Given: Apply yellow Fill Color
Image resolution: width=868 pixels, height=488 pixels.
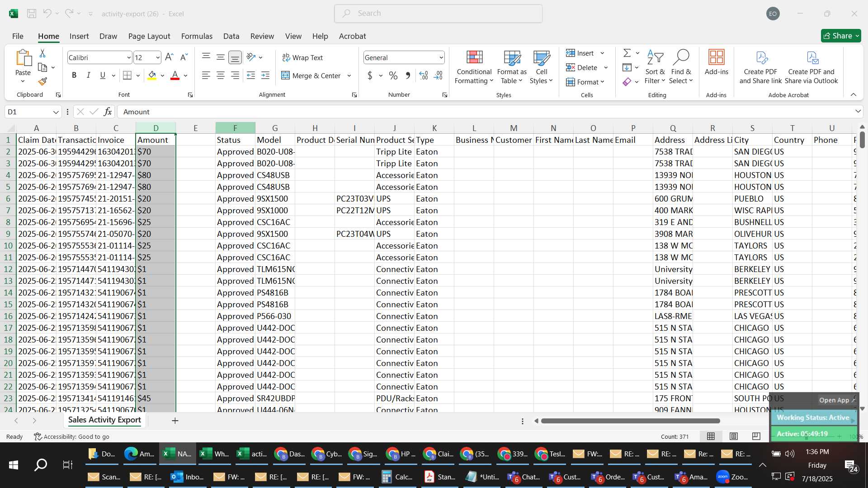Looking at the screenshot, I should tap(152, 75).
